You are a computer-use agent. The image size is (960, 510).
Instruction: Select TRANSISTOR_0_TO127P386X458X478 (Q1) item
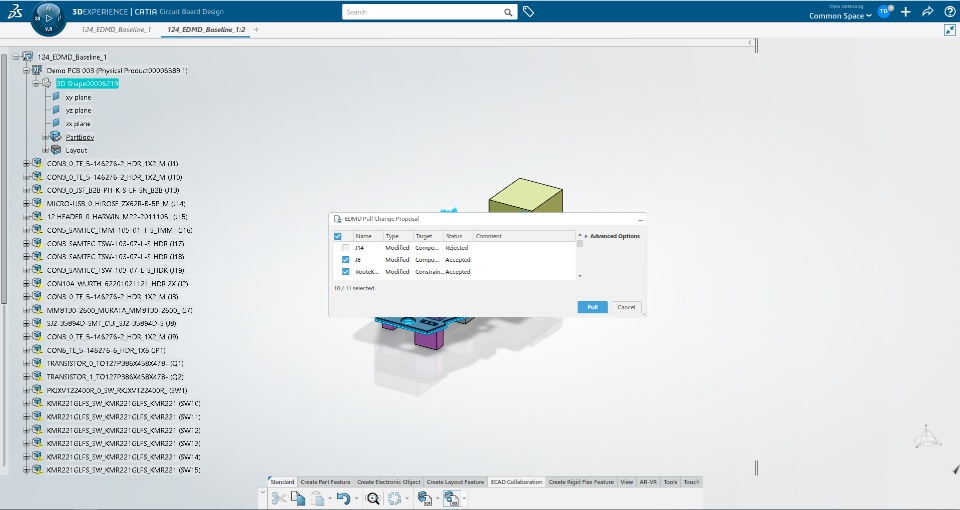click(114, 363)
